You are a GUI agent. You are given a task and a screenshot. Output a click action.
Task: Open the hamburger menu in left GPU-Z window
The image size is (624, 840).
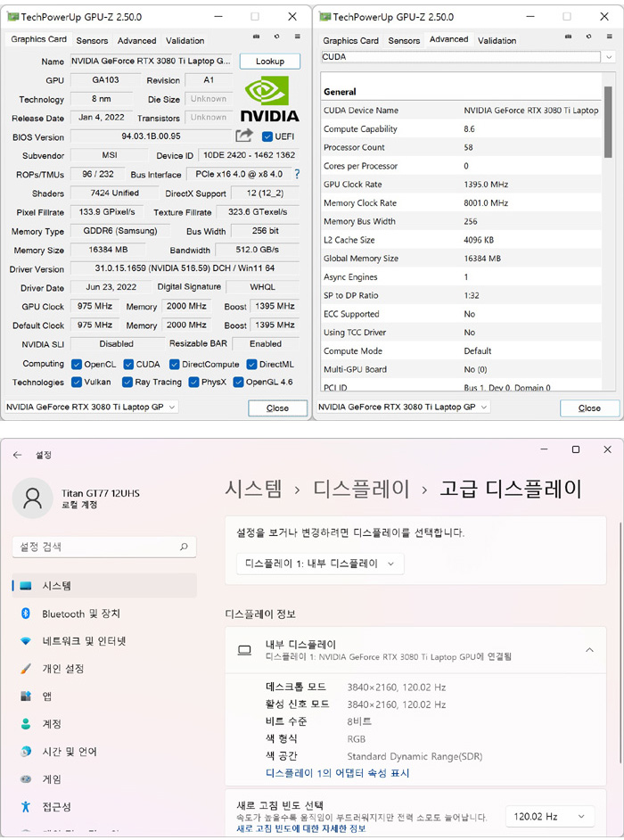(297, 37)
